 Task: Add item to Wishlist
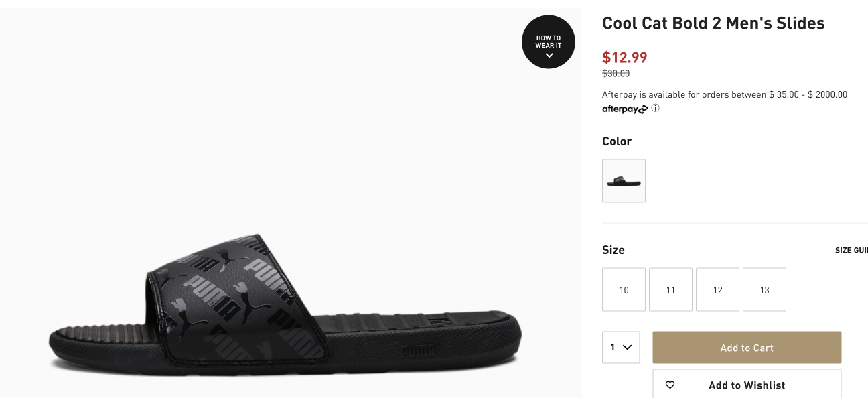coord(747,384)
